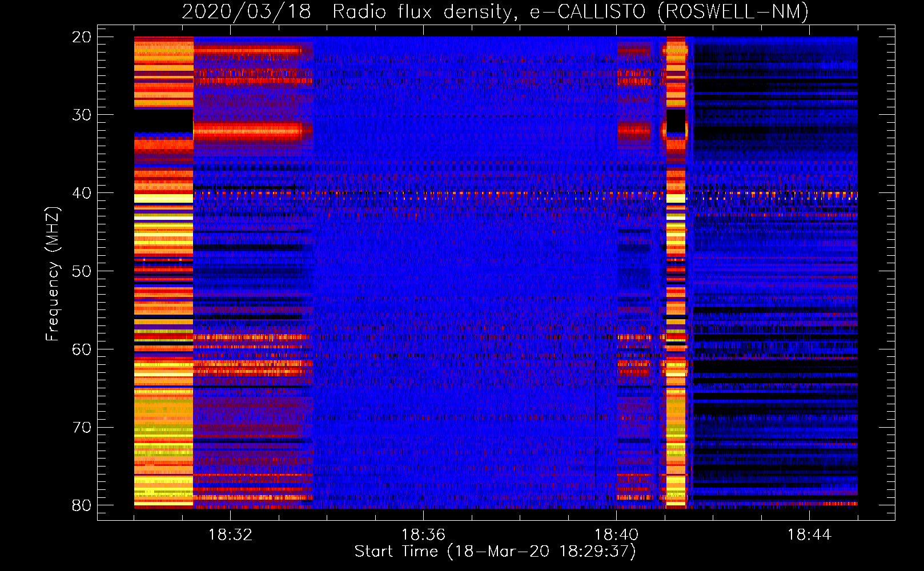Click the frequency tick label '40'
The width and height of the screenshot is (924, 571).
pyautogui.click(x=82, y=193)
